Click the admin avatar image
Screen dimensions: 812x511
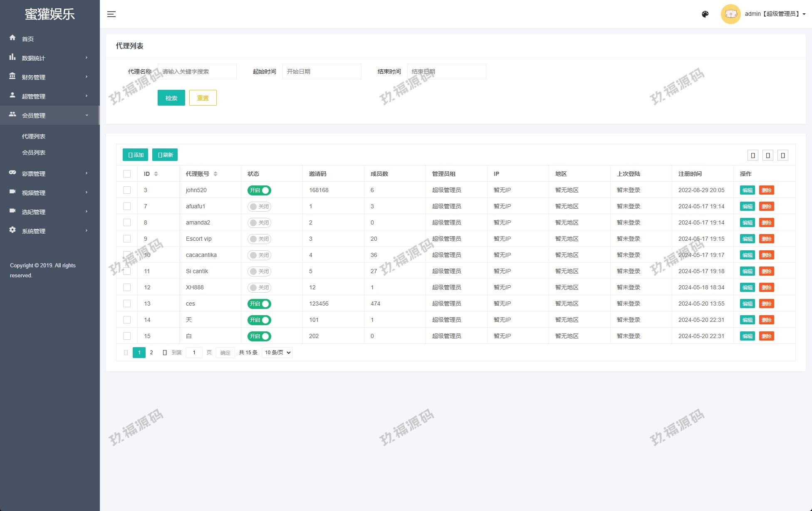730,14
